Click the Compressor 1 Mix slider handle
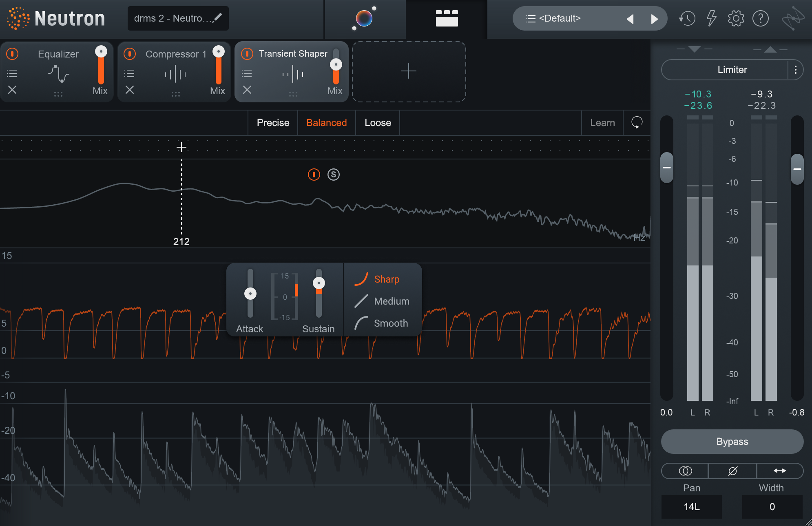This screenshot has width=812, height=526. coord(219,51)
